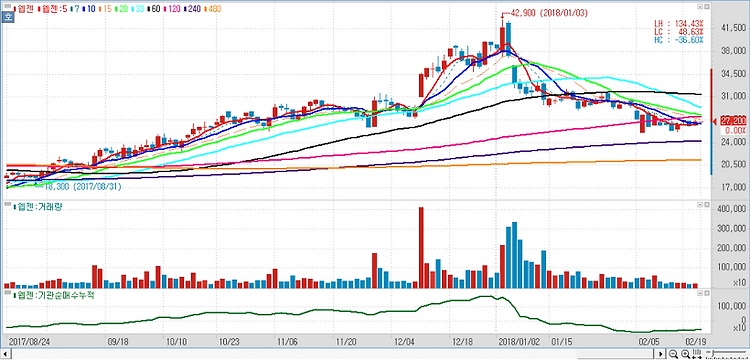
Task: Click the 18,300 (2017/08/31) low price label
Action: [x=83, y=187]
